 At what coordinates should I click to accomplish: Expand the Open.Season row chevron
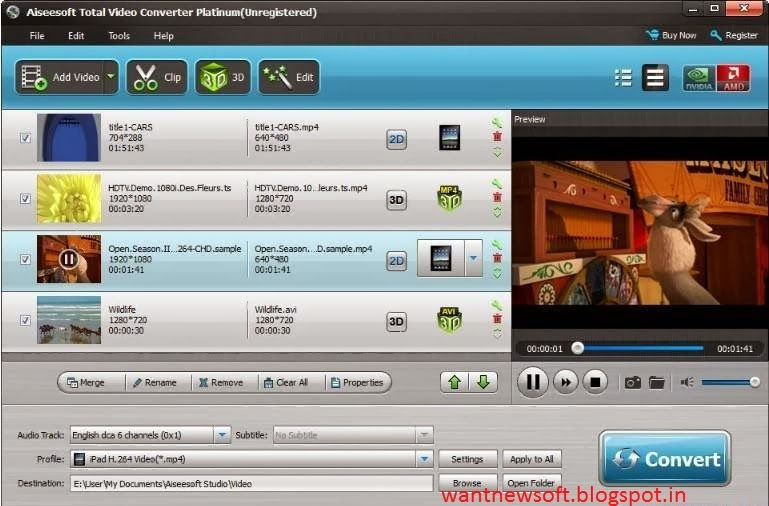point(497,273)
